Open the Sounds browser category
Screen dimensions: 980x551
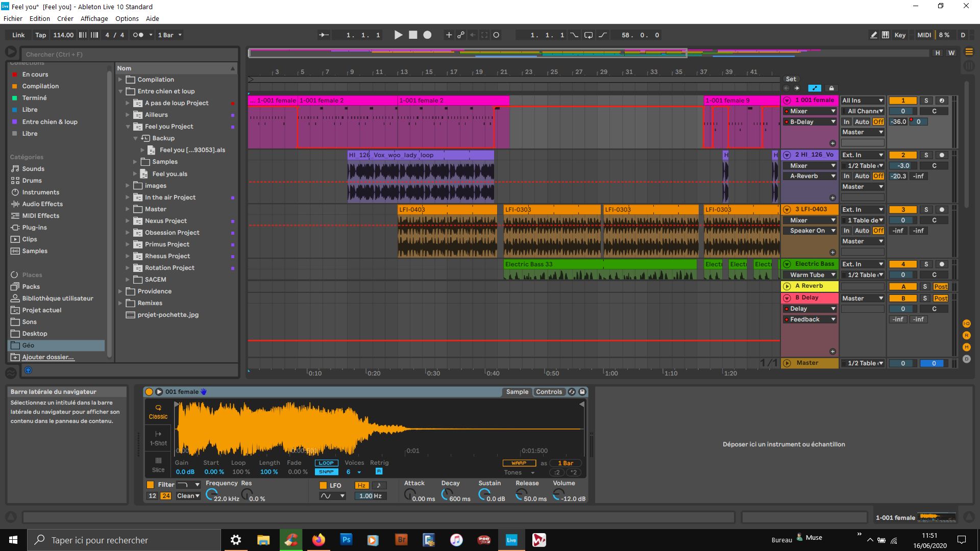point(33,168)
